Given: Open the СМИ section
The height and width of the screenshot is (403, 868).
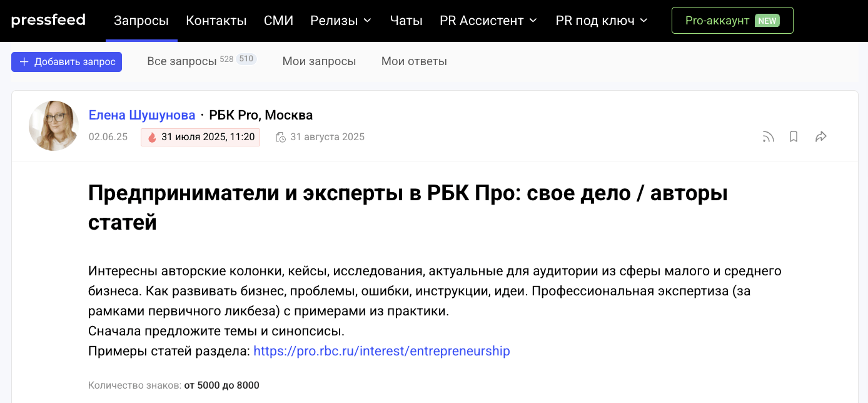Looking at the screenshot, I should pos(279,21).
